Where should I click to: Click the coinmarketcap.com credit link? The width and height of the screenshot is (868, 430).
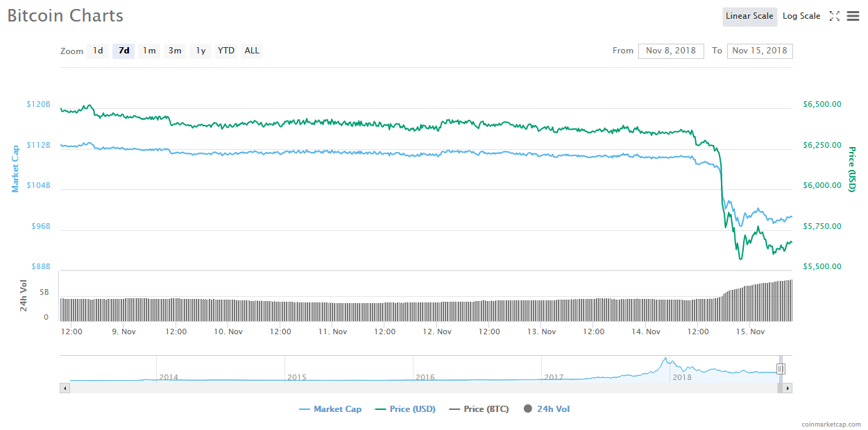831,424
